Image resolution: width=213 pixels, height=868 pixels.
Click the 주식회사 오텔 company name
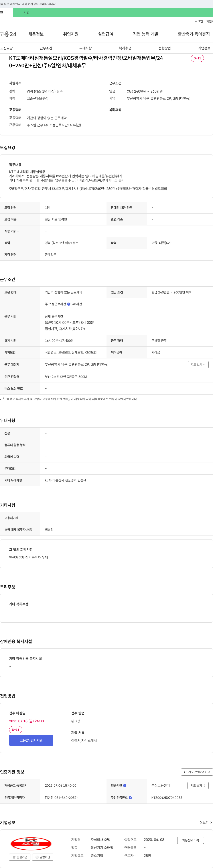tap(101, 839)
